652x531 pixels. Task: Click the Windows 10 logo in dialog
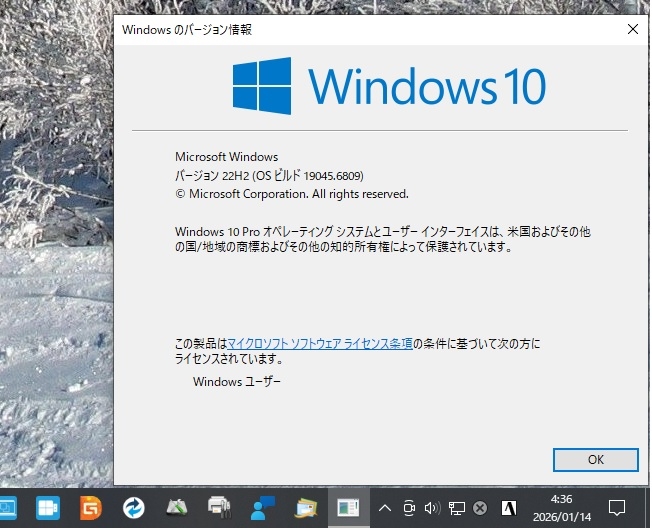tap(389, 86)
